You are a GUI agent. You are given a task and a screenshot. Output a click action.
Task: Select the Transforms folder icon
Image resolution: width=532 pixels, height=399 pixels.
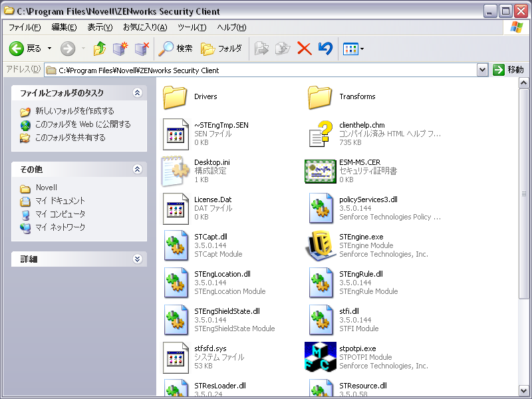[320, 97]
